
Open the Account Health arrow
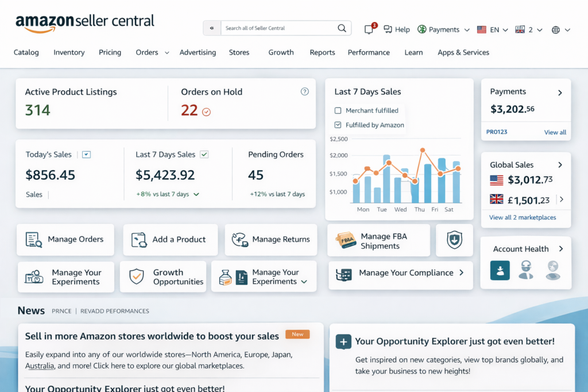(561, 249)
